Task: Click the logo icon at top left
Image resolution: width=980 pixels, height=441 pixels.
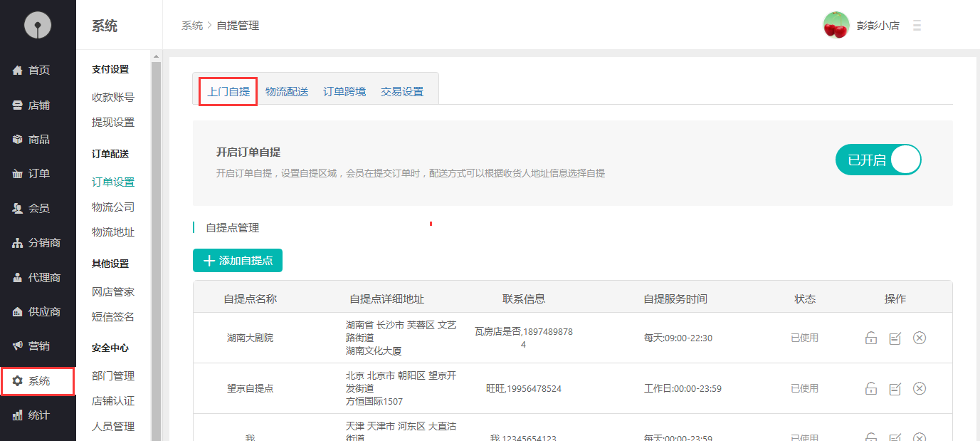Action: tap(38, 26)
